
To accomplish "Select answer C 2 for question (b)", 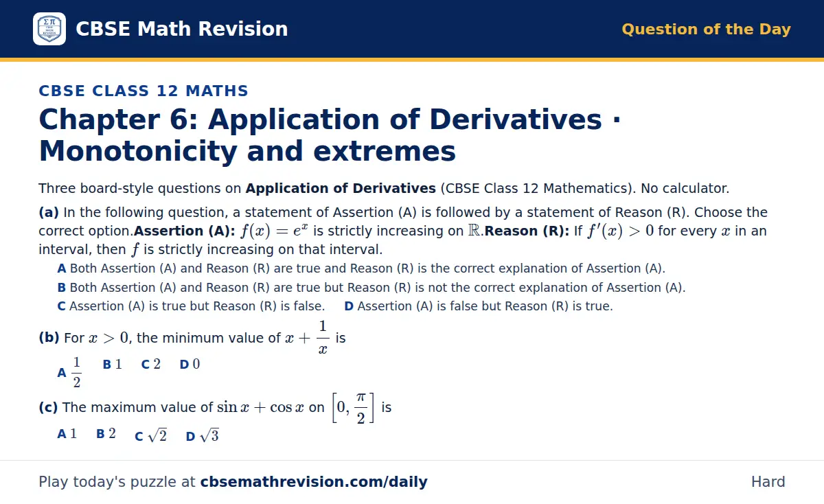I will tap(151, 365).
